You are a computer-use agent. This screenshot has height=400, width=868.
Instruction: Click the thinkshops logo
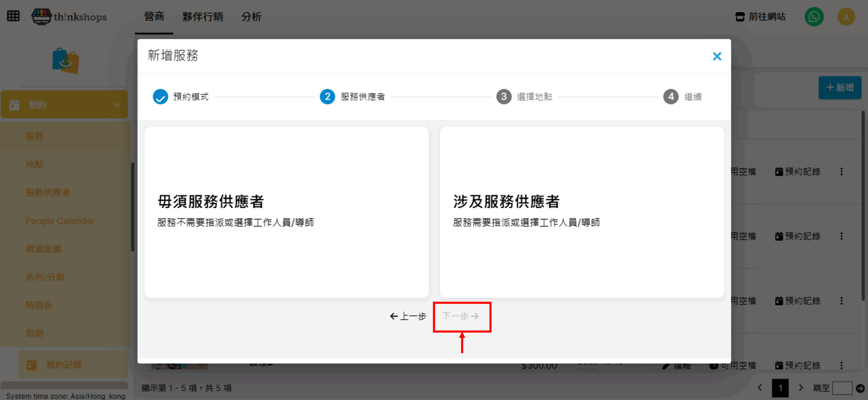pyautogui.click(x=69, y=16)
